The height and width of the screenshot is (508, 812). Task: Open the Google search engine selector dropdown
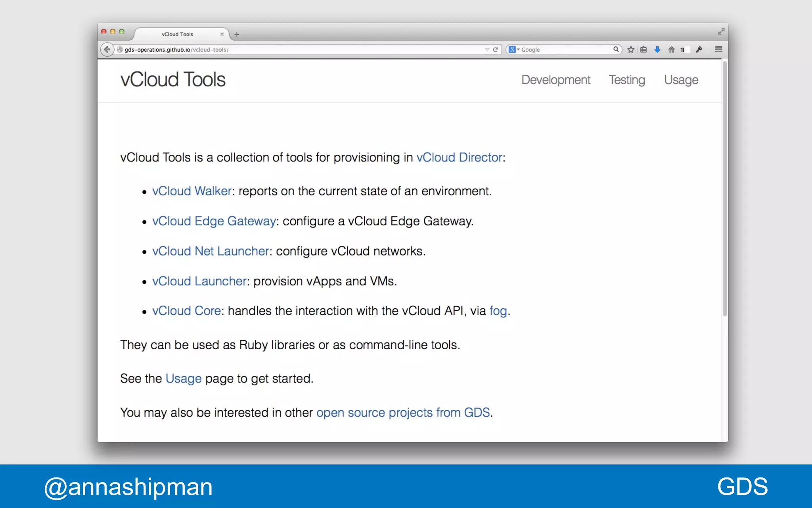pyautogui.click(x=514, y=50)
